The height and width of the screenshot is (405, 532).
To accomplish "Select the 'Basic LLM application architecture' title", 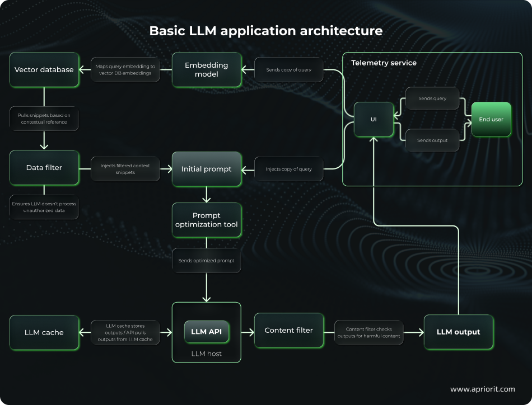I will tap(266, 31).
